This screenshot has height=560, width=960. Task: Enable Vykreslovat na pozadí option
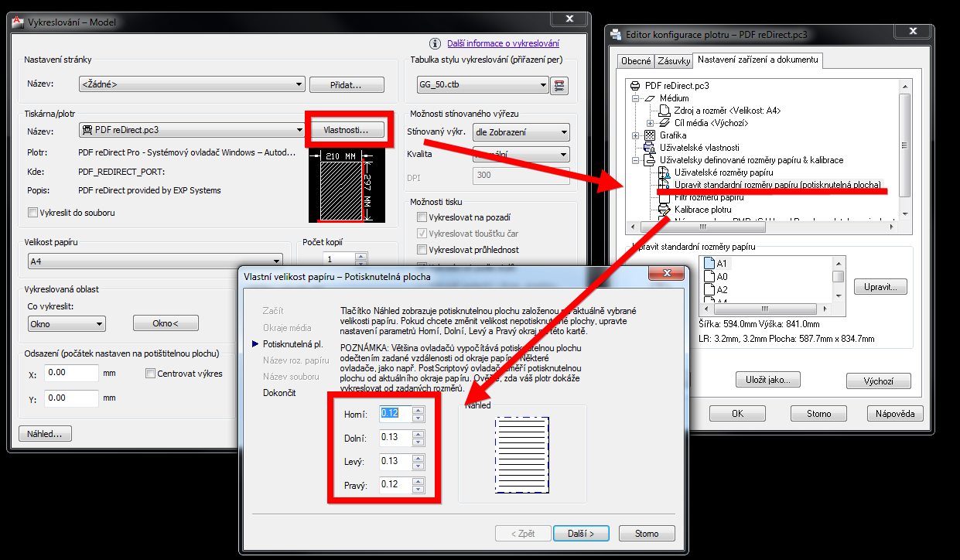coord(422,217)
